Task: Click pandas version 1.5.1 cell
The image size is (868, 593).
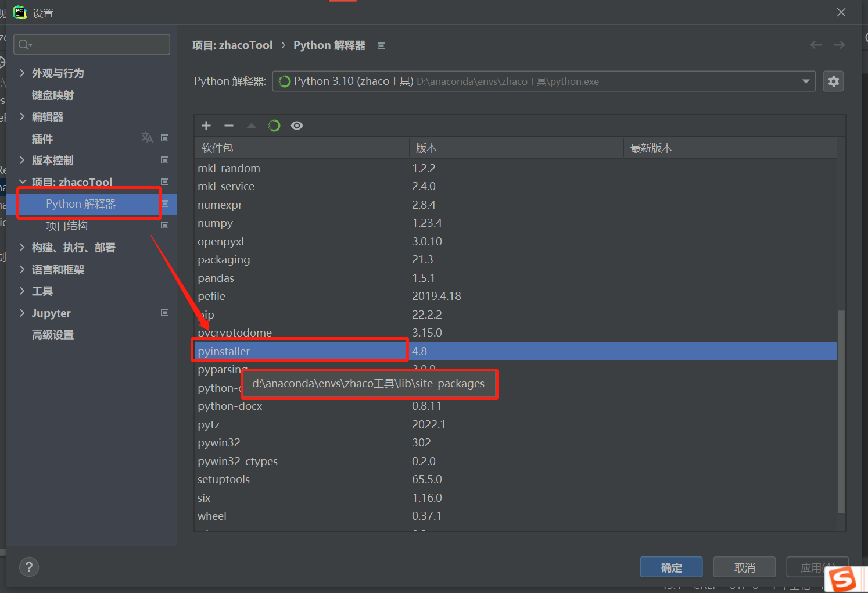Action: point(424,278)
